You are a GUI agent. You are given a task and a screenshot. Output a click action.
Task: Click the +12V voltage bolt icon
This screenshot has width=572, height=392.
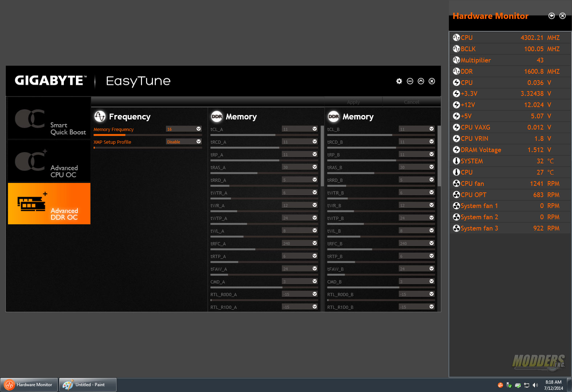(x=457, y=105)
